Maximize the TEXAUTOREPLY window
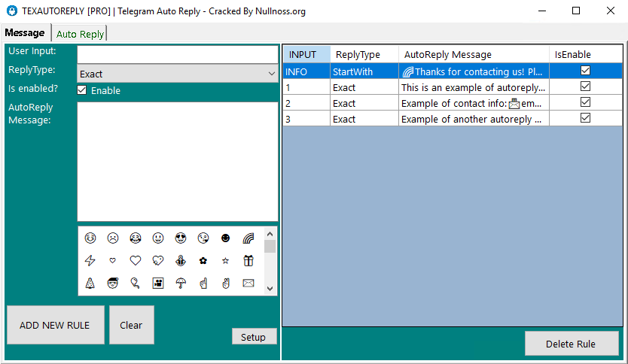This screenshot has width=628, height=364. click(x=576, y=11)
